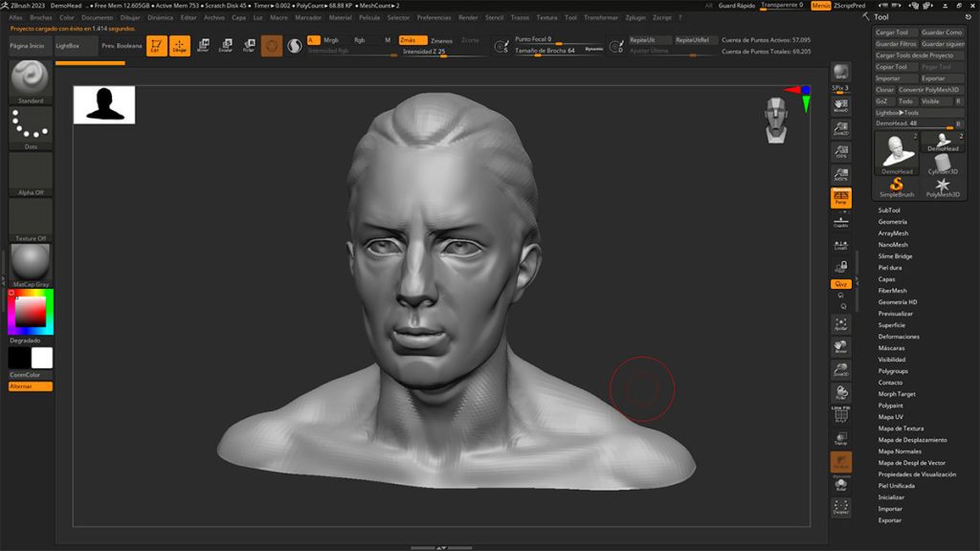Screen dimensions: 980x551
Task: Click the sculptris pro S-sphere icon
Action: 295,46
